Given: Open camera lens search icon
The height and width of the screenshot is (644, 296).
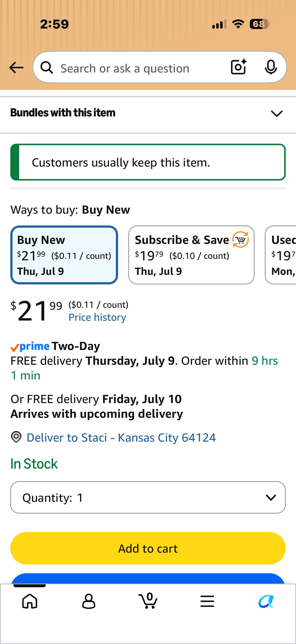Looking at the screenshot, I should [239, 67].
